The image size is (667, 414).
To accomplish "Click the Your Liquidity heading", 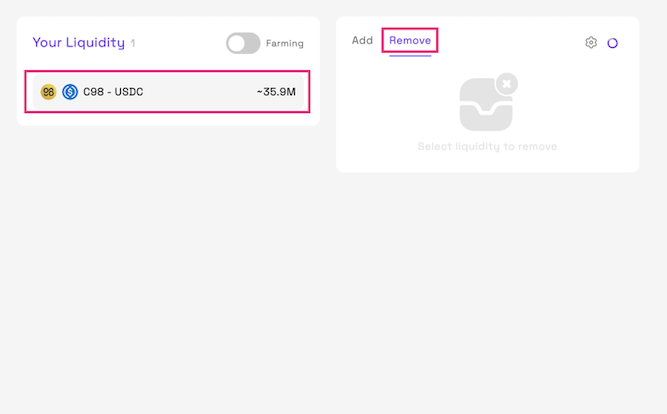I will coord(78,43).
